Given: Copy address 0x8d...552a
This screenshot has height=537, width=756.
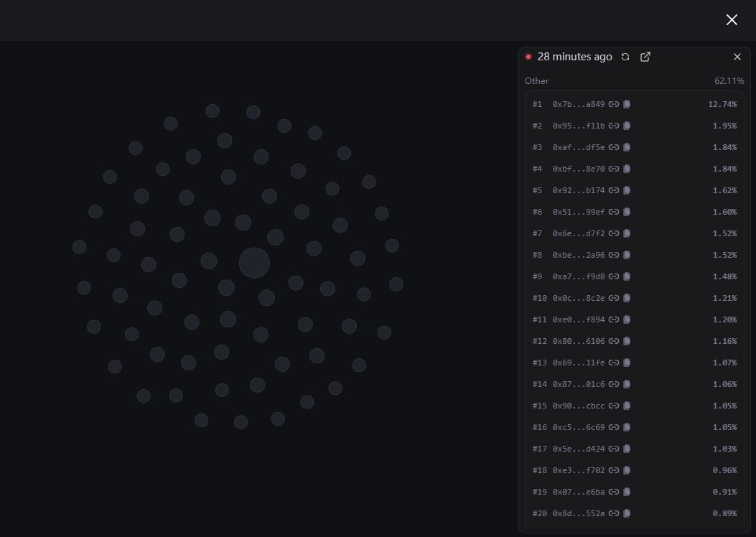Looking at the screenshot, I should (x=627, y=513).
